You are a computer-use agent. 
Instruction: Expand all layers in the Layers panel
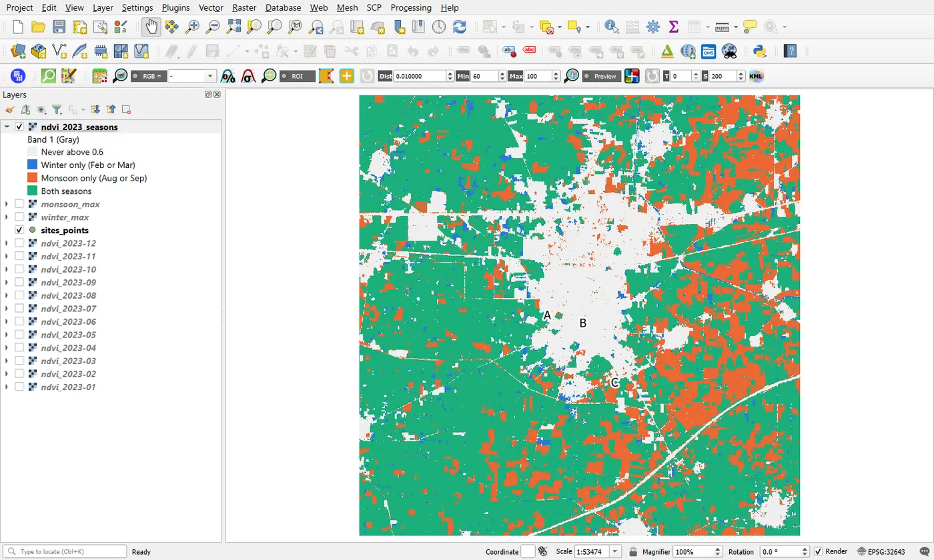(x=95, y=109)
